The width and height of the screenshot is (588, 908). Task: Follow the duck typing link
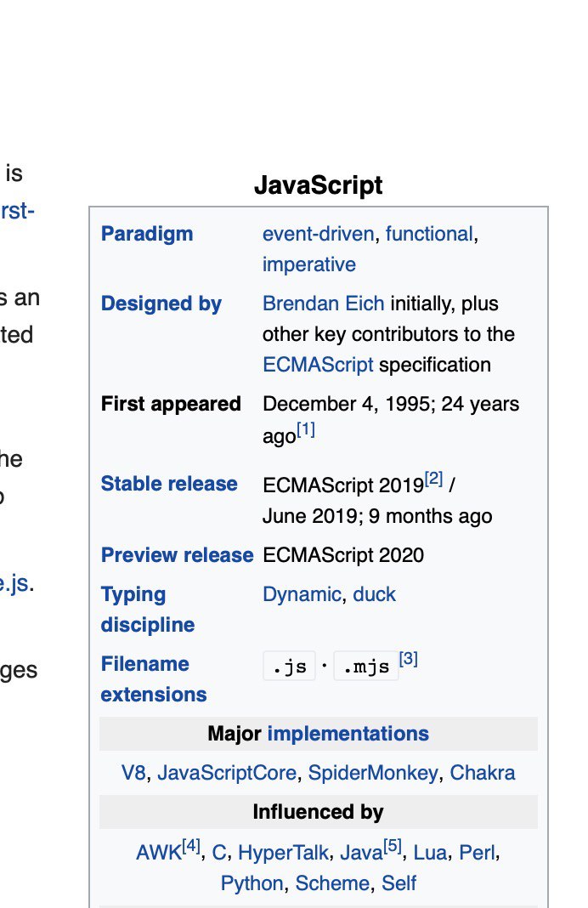375,595
